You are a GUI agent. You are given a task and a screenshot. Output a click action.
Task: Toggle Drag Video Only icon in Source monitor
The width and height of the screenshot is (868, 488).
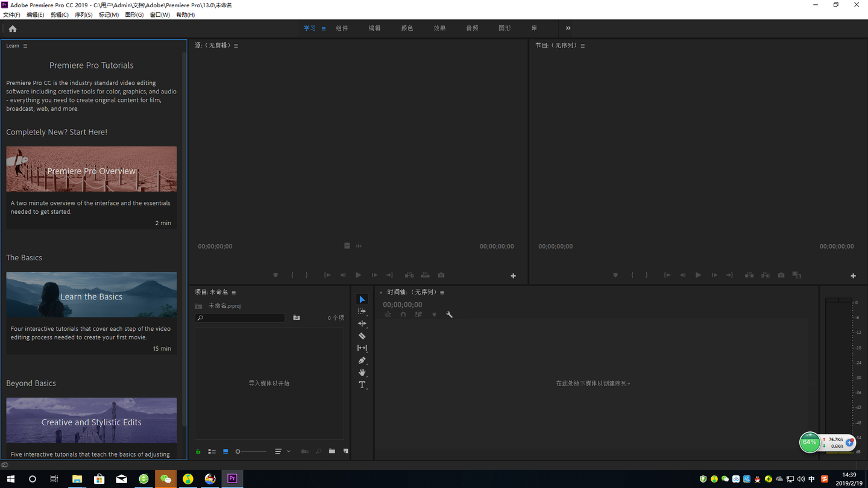(x=347, y=246)
